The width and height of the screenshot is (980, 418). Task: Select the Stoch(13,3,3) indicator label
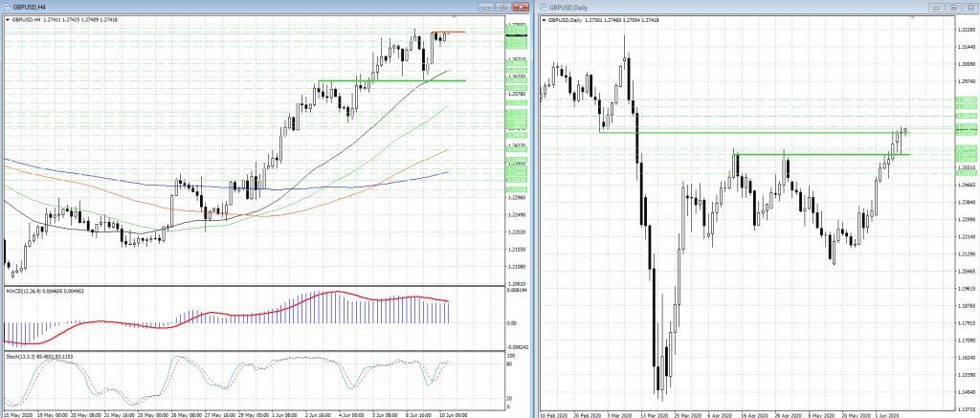tap(38, 356)
